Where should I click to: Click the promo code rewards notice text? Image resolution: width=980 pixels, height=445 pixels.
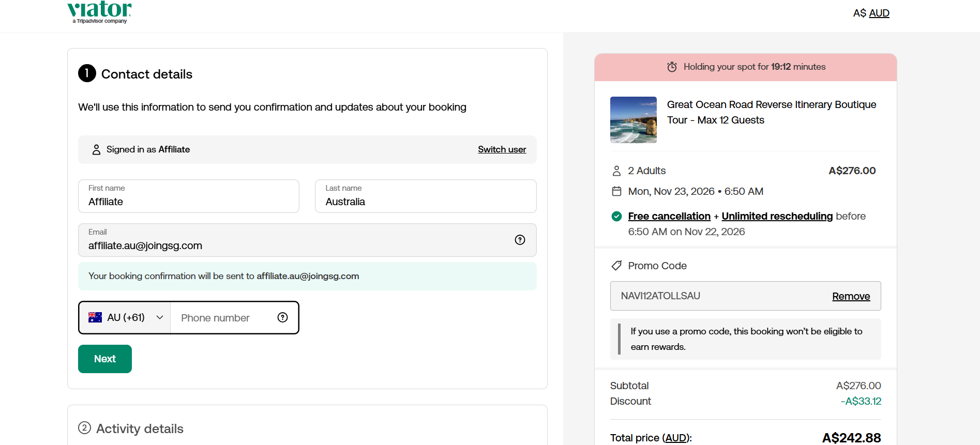click(x=746, y=339)
